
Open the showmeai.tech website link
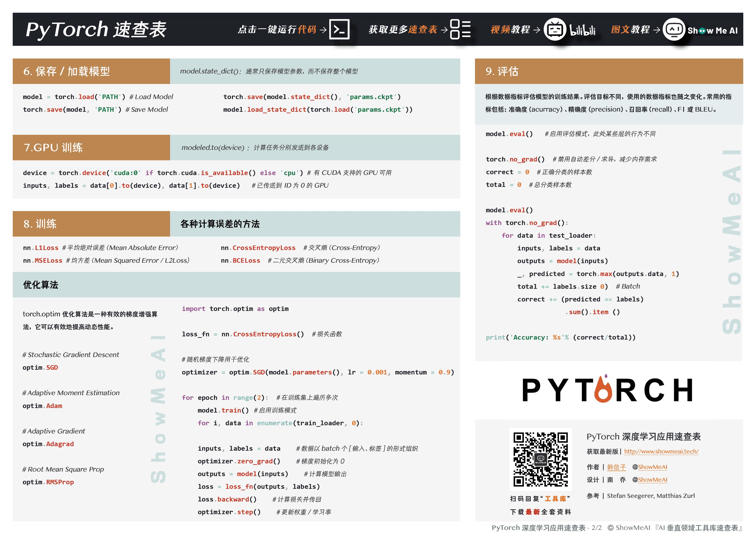(661, 451)
